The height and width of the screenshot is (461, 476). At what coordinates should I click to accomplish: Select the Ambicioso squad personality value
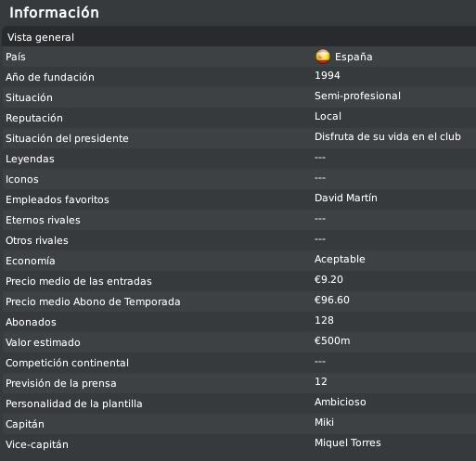click(341, 402)
